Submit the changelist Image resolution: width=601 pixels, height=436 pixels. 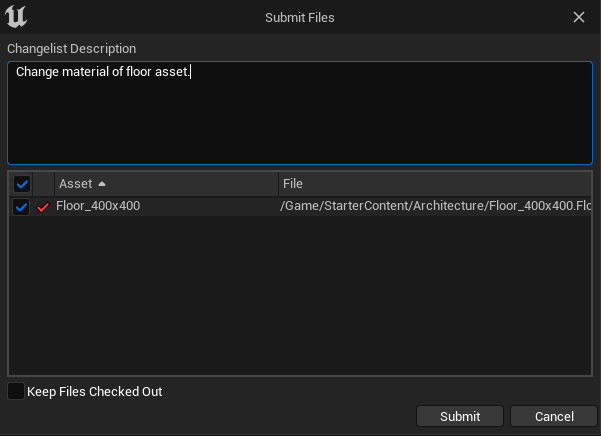pyautogui.click(x=460, y=416)
